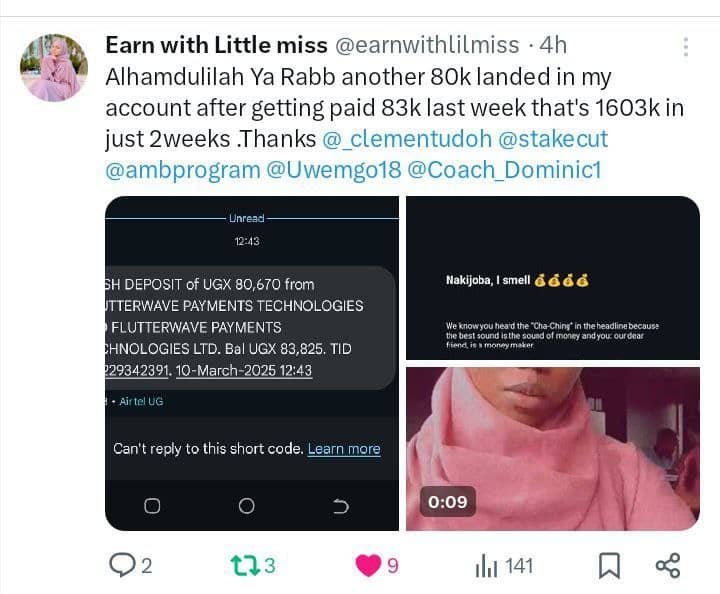Open the @_clementudoh mention
Viewport: 720px width, 594px height.
point(407,139)
